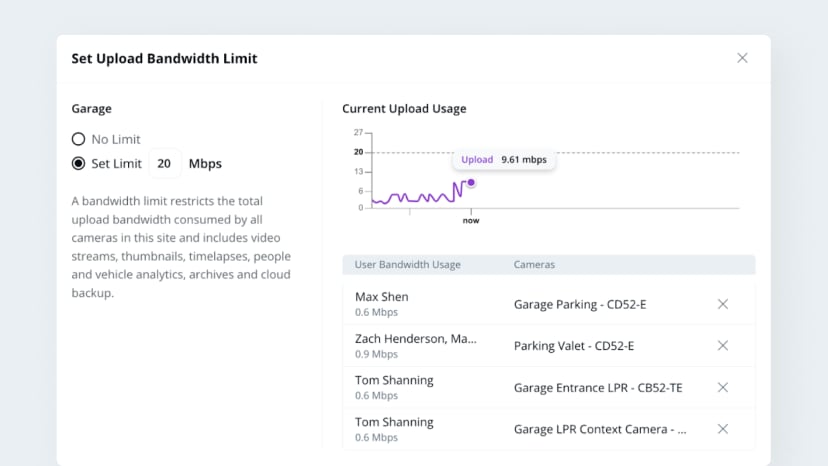This screenshot has height=466, width=828.
Task: Remove the Garage LPR Context Camera stream
Action: (x=723, y=429)
